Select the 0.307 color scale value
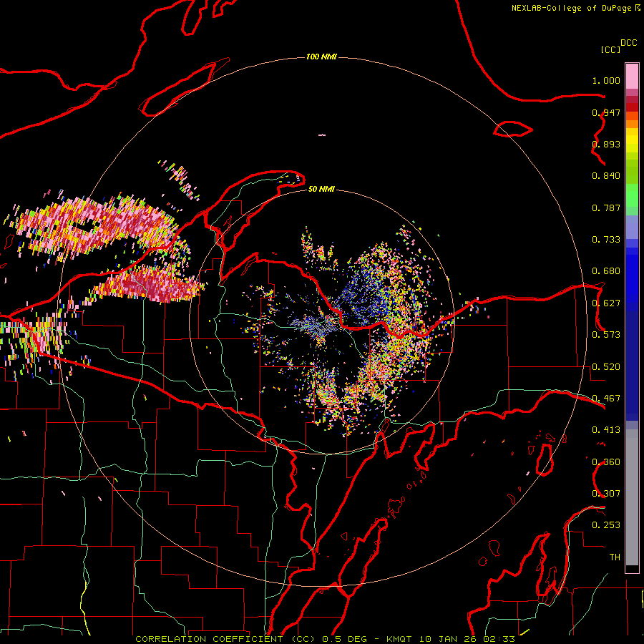Viewport: 644px width, 644px height. click(x=606, y=494)
